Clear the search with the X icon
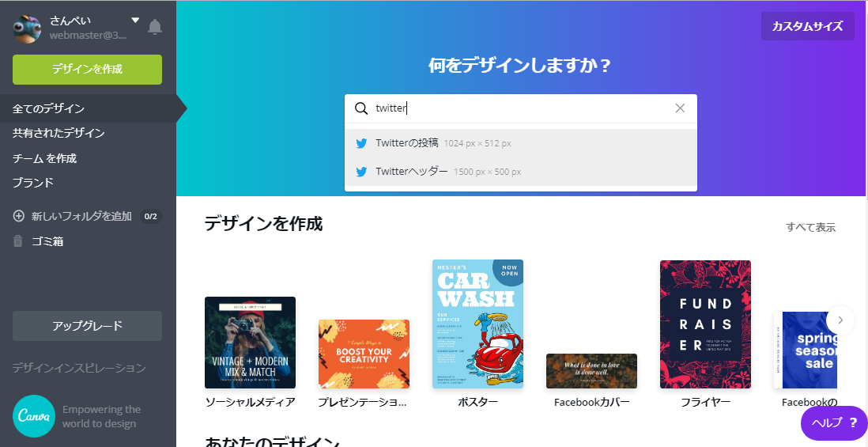868x447 pixels. coord(680,108)
